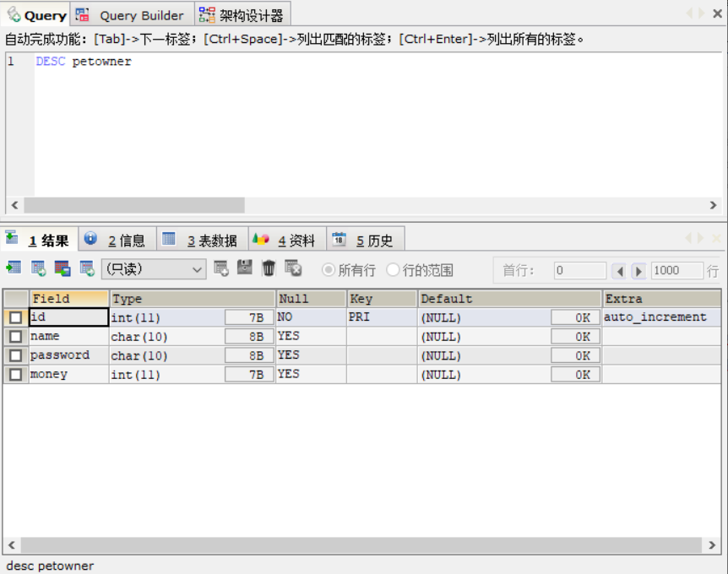This screenshot has height=574, width=728.
Task: Click the 架构设计器 schema designer icon
Action: coord(207,15)
